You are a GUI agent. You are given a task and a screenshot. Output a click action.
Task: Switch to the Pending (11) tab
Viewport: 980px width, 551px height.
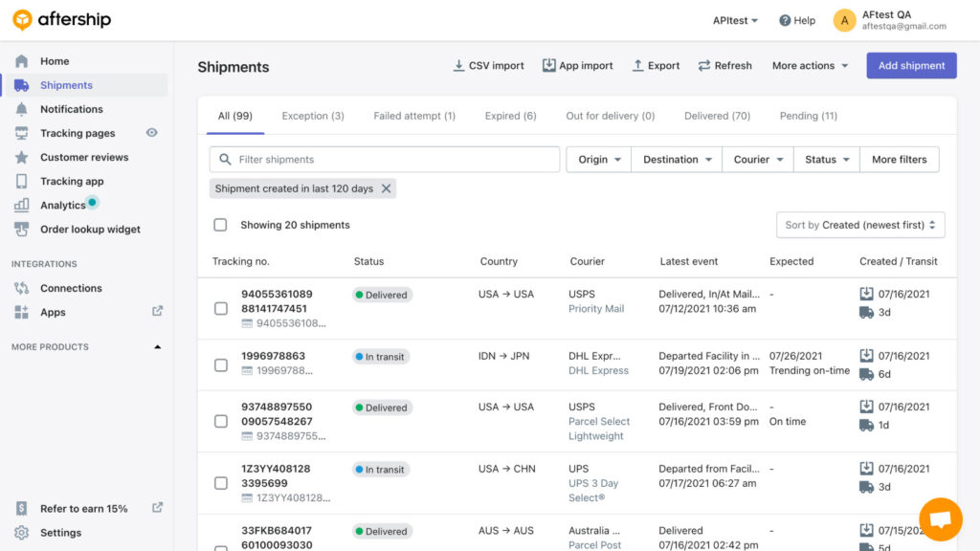pos(808,116)
